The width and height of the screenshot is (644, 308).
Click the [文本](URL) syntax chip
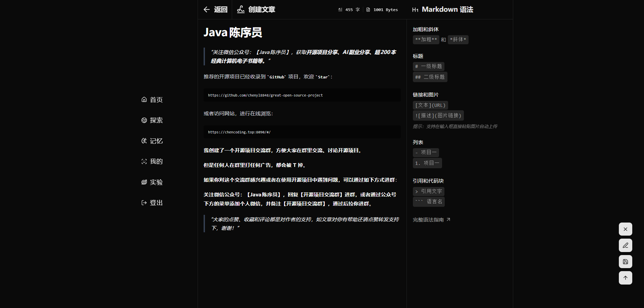coord(430,105)
